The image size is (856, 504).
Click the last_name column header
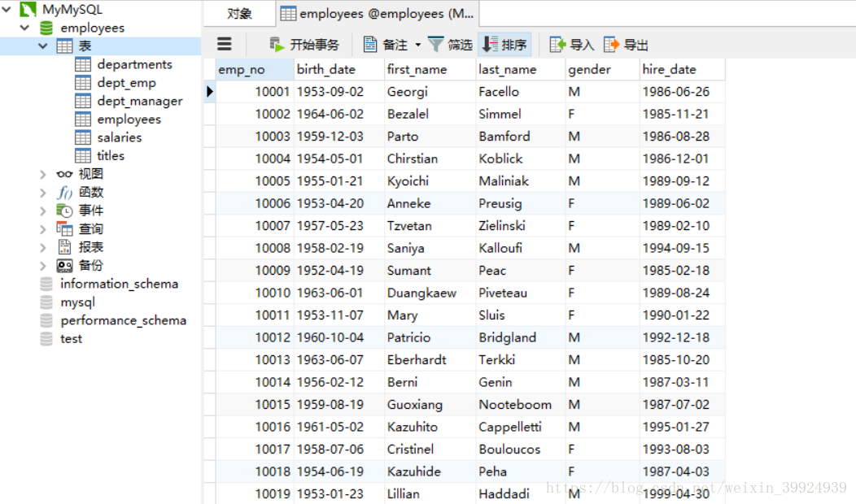(x=521, y=69)
